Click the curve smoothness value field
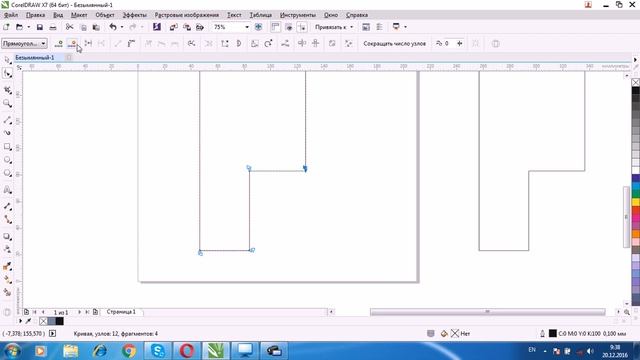This screenshot has width=640, height=360. tap(449, 43)
